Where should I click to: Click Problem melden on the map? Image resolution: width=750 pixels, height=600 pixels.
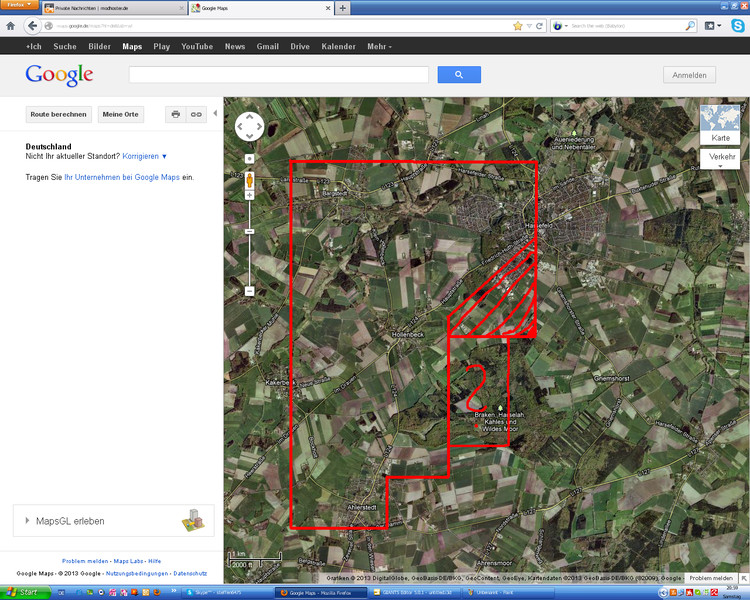tap(711, 578)
